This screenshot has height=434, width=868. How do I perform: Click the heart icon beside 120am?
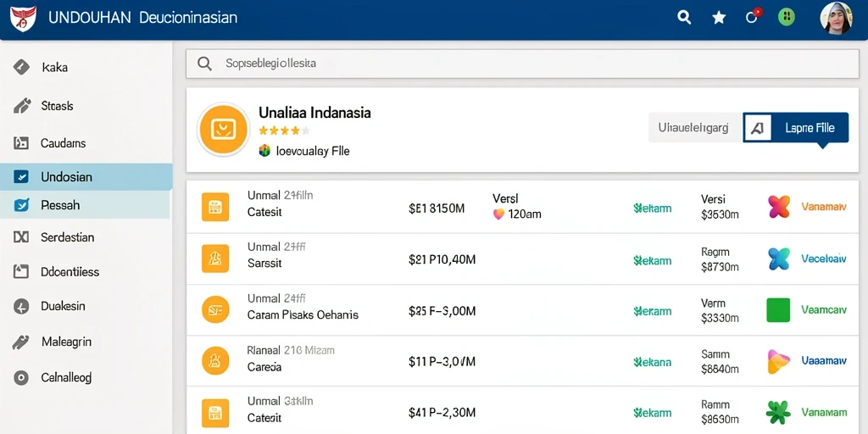click(x=498, y=214)
